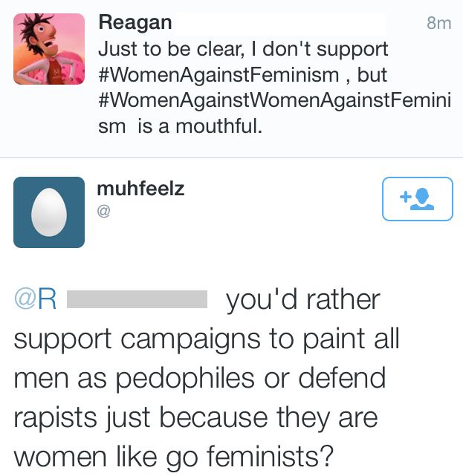Follow muhfeelz with the add-user button

pos(417,199)
